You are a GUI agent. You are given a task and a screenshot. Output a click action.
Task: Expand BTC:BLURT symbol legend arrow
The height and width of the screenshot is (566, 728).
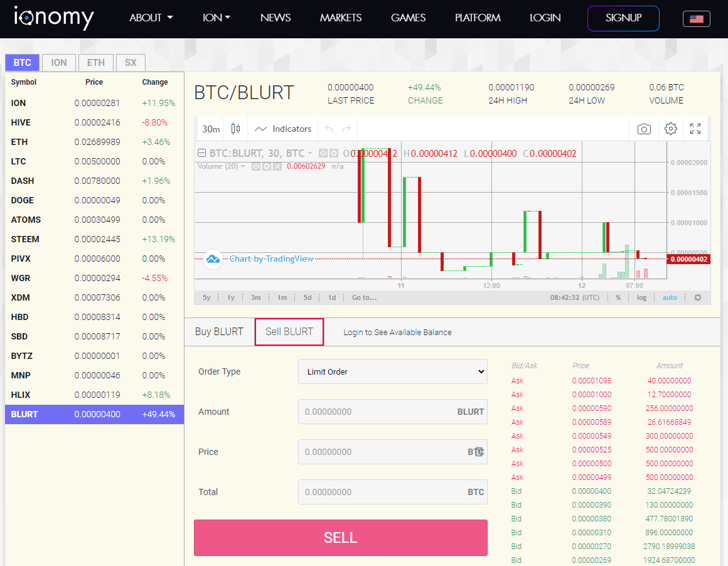[309, 153]
